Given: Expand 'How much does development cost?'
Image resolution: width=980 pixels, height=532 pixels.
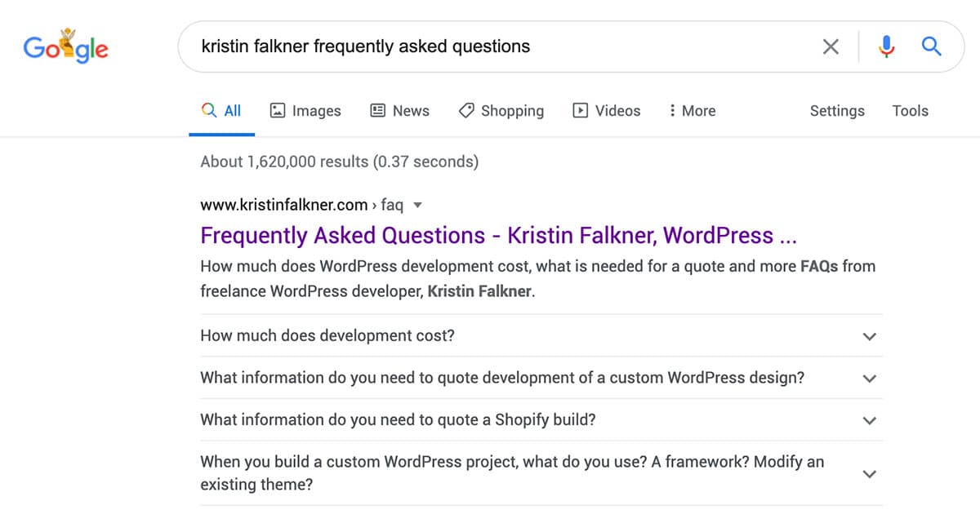Looking at the screenshot, I should pos(541,335).
